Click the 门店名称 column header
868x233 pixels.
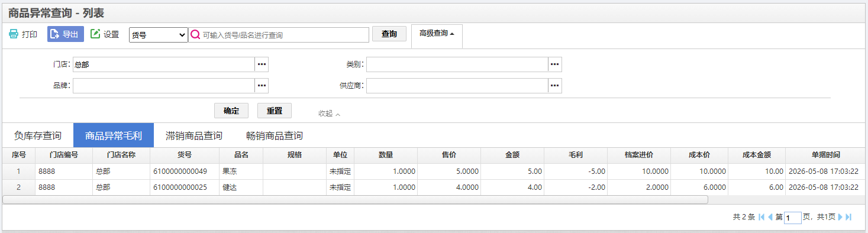point(121,155)
